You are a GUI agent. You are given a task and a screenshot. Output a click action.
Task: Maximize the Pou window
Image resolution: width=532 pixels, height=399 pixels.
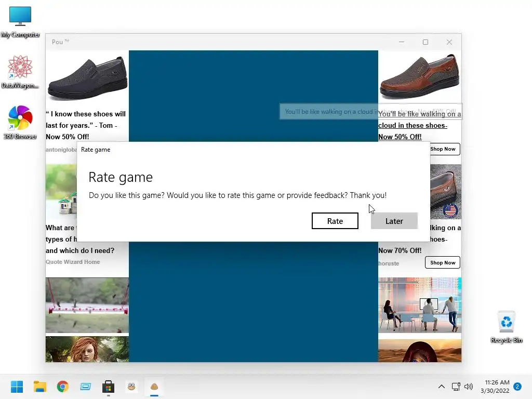pyautogui.click(x=425, y=42)
